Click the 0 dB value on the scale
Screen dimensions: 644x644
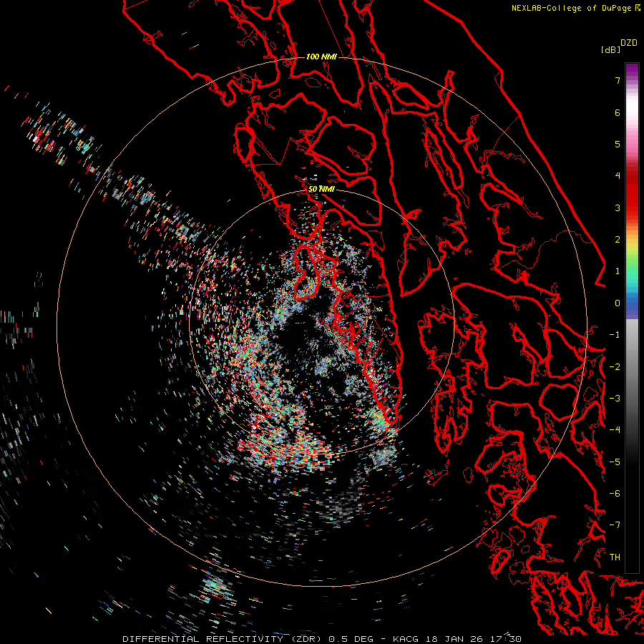pos(618,303)
